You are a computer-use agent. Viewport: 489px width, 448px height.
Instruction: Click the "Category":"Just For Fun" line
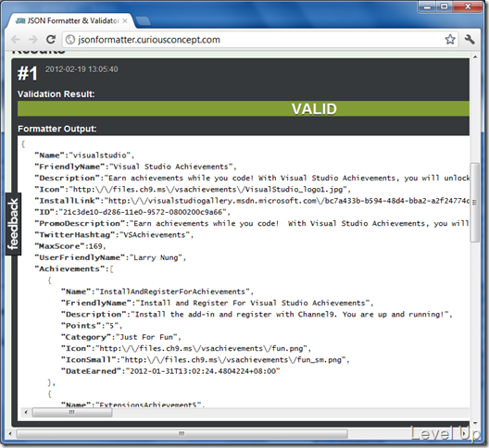pos(121,337)
